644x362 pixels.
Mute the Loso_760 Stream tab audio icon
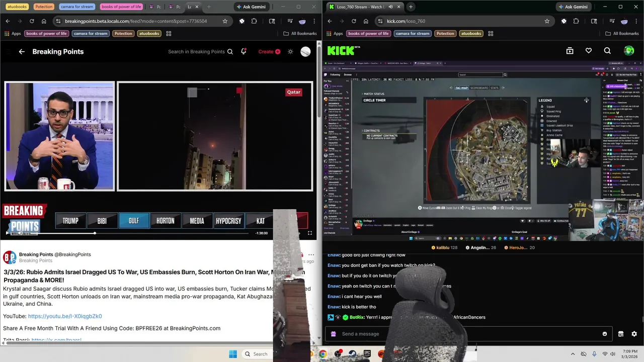(x=390, y=7)
